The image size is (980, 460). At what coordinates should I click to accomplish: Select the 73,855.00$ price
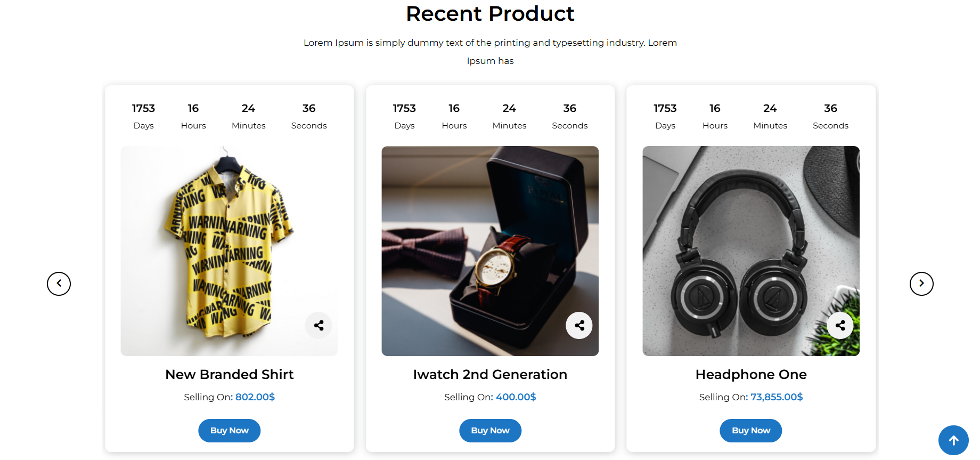click(777, 397)
